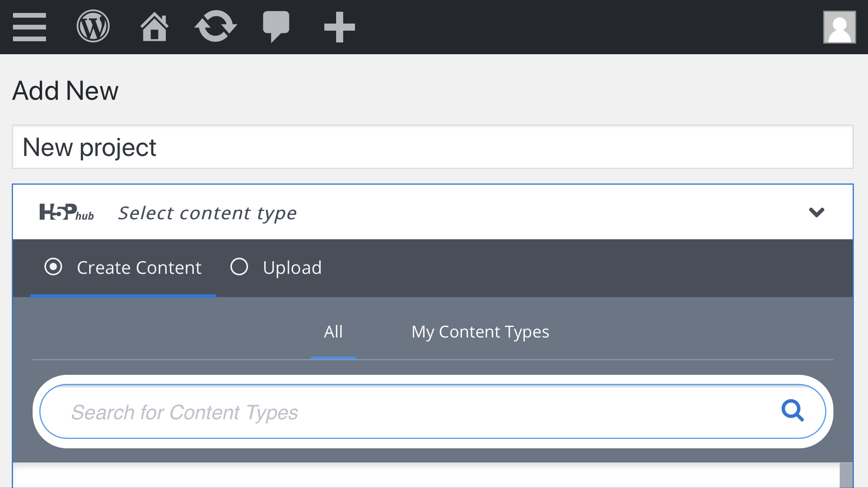Focus the New project title field
Viewport: 868px width, 488px height.
[433, 147]
